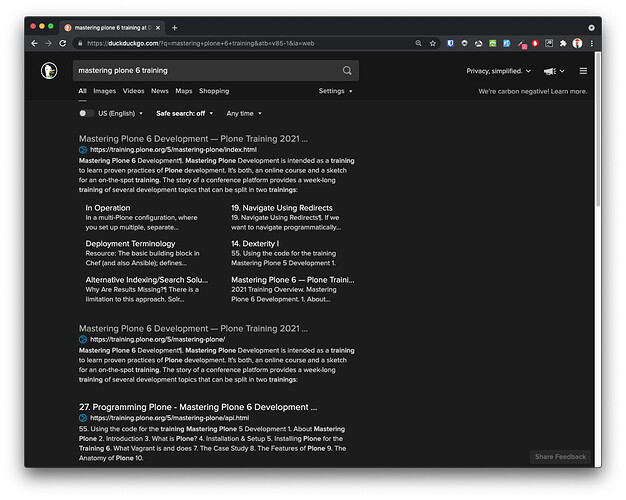This screenshot has height=500, width=626.
Task: Click the picture-frame extension icon
Action: coord(549,43)
